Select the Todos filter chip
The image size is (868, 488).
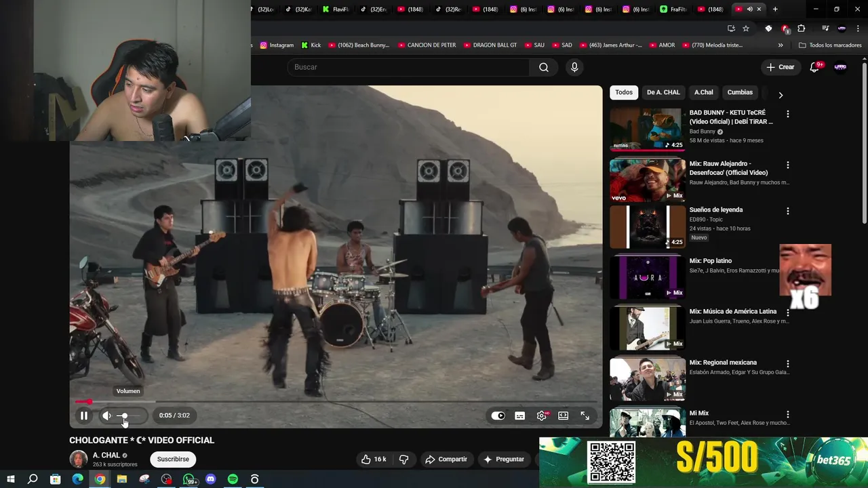(x=624, y=92)
